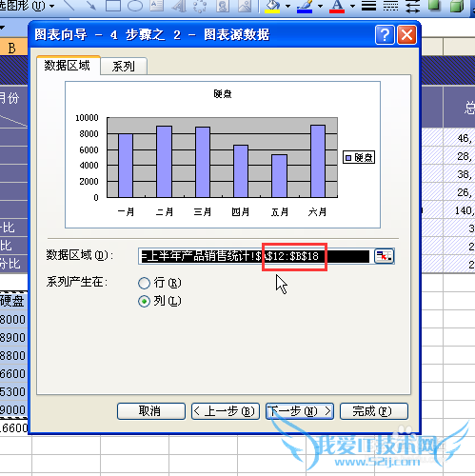This screenshot has height=476, width=475.
Task: Click the 取消 button
Action: coord(151,411)
